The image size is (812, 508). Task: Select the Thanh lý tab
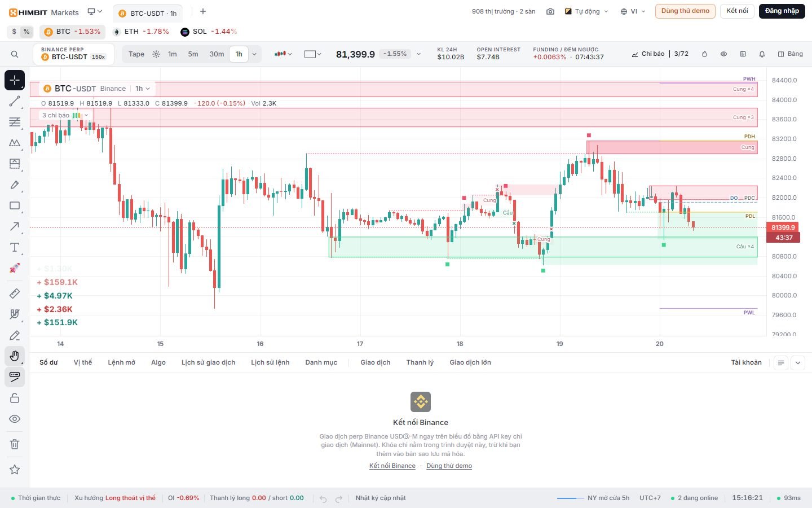point(420,362)
